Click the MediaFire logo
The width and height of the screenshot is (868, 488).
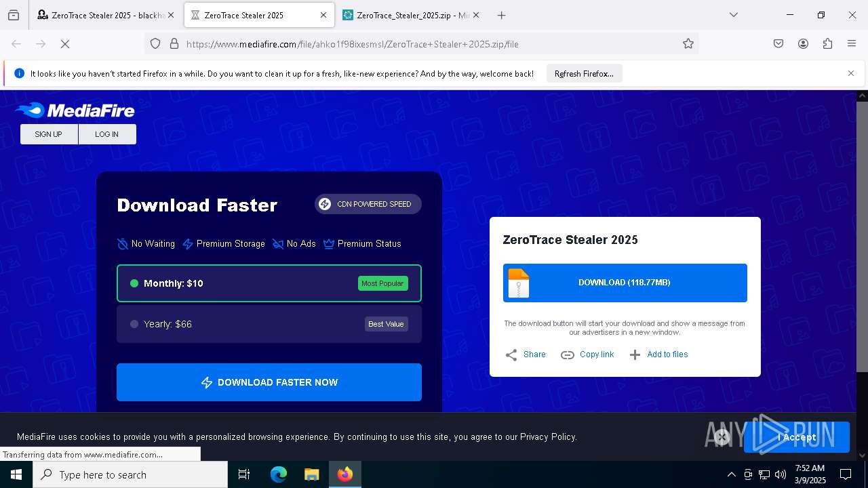(75, 110)
